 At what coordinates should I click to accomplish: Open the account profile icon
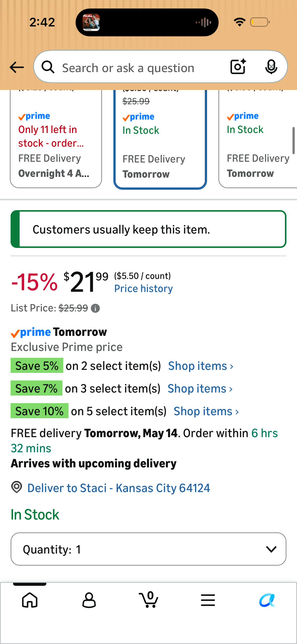(89, 600)
